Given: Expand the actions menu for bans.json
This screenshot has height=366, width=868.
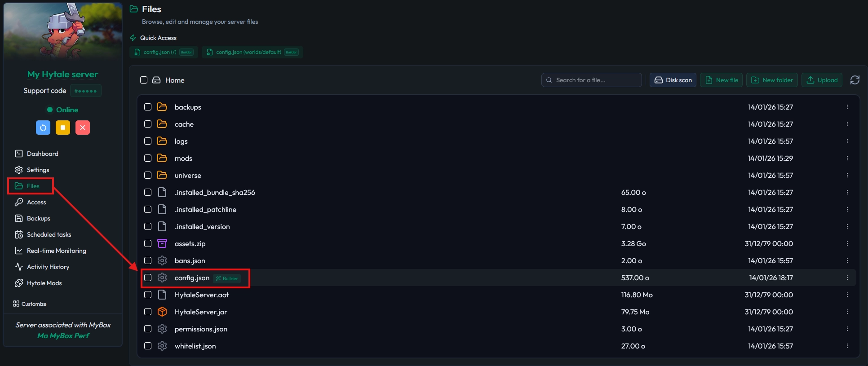Looking at the screenshot, I should click(847, 260).
